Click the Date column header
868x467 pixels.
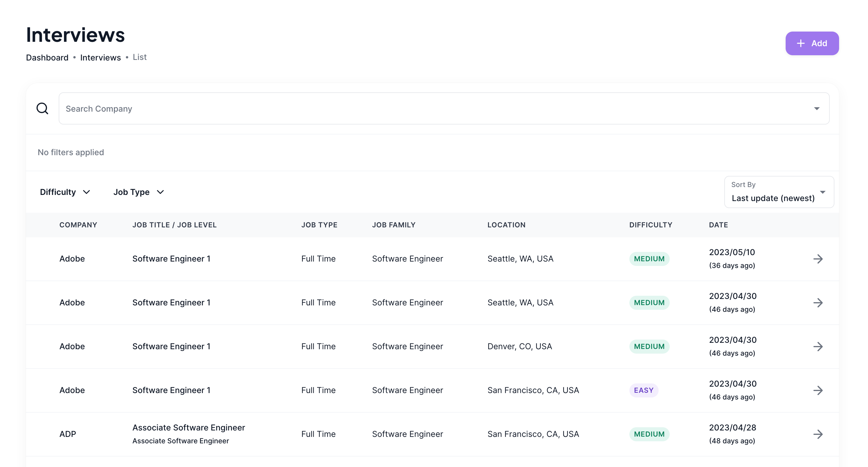pos(718,225)
